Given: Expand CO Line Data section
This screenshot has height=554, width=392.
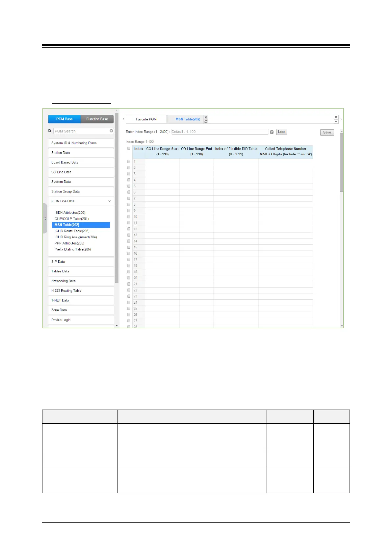Looking at the screenshot, I should [x=81, y=172].
